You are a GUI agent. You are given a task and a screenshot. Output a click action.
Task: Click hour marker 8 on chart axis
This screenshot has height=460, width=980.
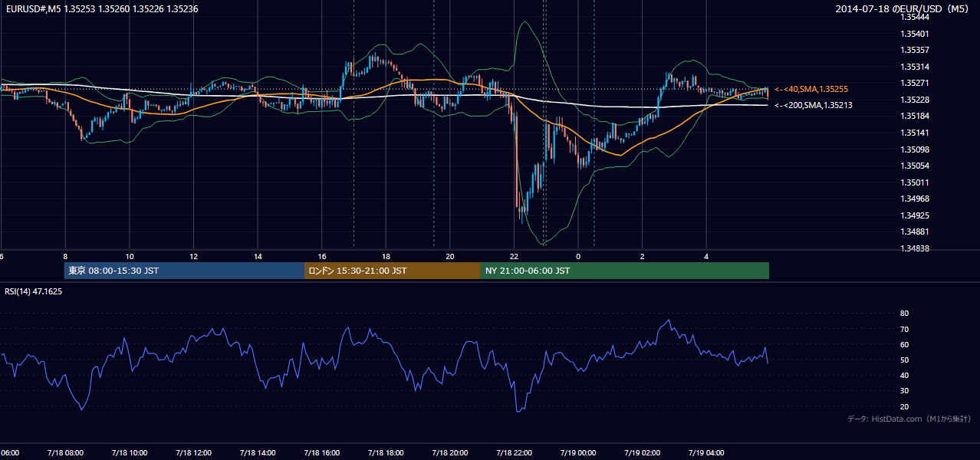point(65,256)
